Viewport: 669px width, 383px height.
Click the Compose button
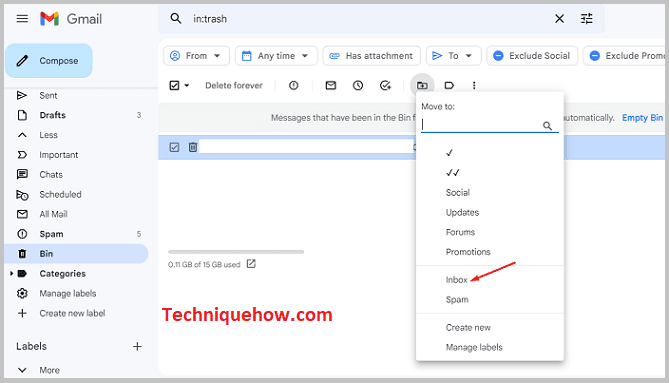pyautogui.click(x=49, y=61)
